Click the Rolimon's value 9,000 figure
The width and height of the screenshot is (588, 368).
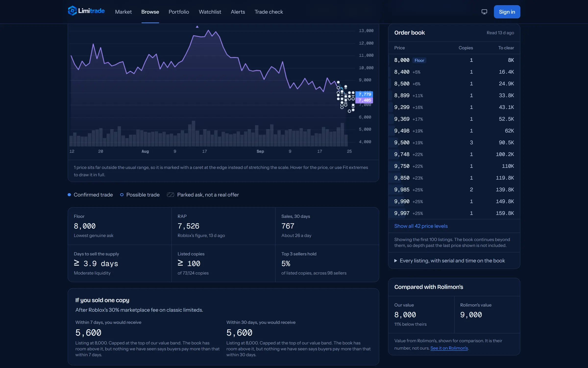[x=471, y=315]
